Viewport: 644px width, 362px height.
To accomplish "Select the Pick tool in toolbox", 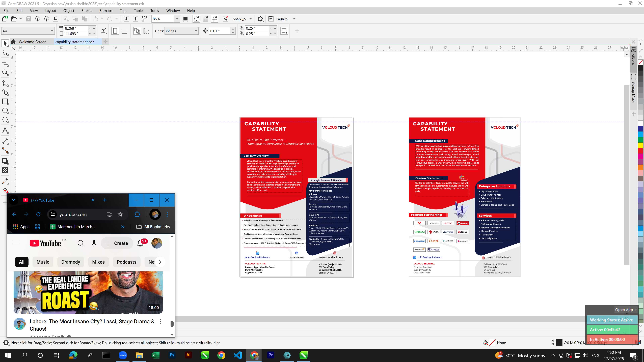I will (x=5, y=43).
